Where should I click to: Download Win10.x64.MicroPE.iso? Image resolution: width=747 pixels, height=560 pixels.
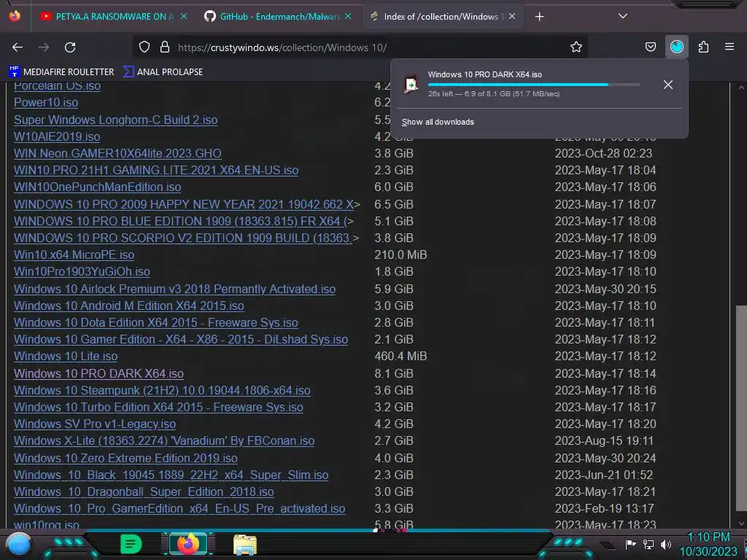pos(74,254)
